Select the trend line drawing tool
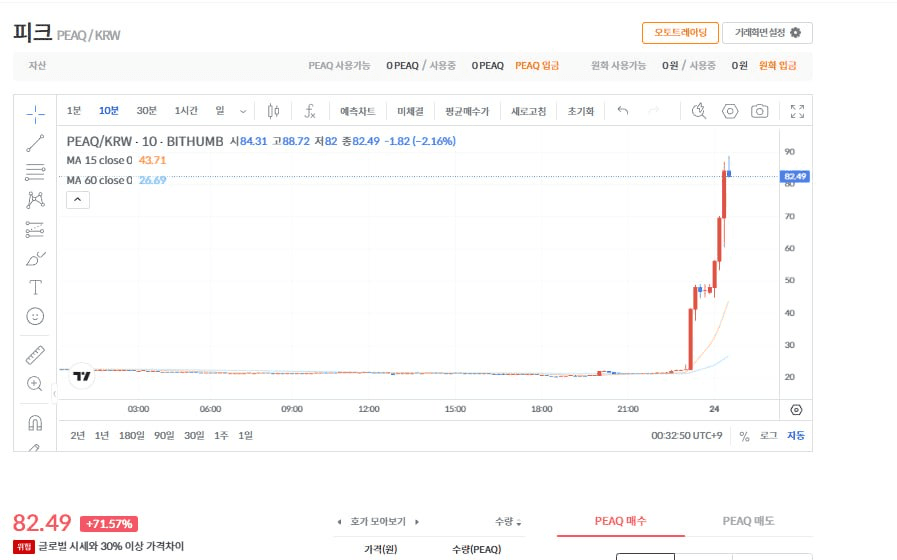Viewport: 897px width, 560px height. tap(35, 142)
